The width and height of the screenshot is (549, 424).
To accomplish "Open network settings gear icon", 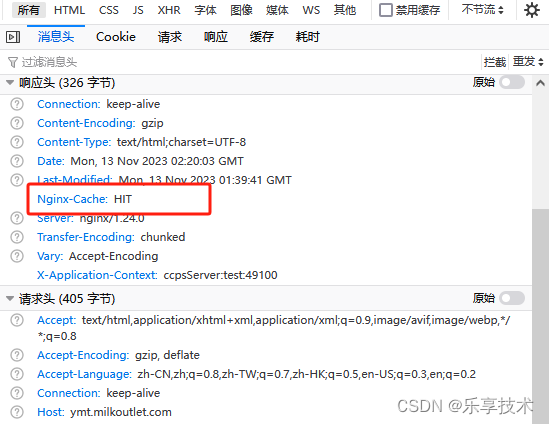I will pyautogui.click(x=532, y=10).
